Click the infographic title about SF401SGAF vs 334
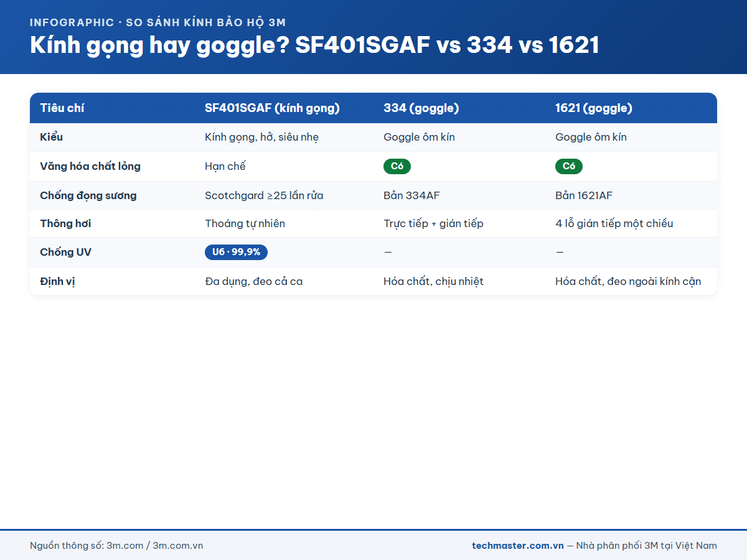 (314, 45)
